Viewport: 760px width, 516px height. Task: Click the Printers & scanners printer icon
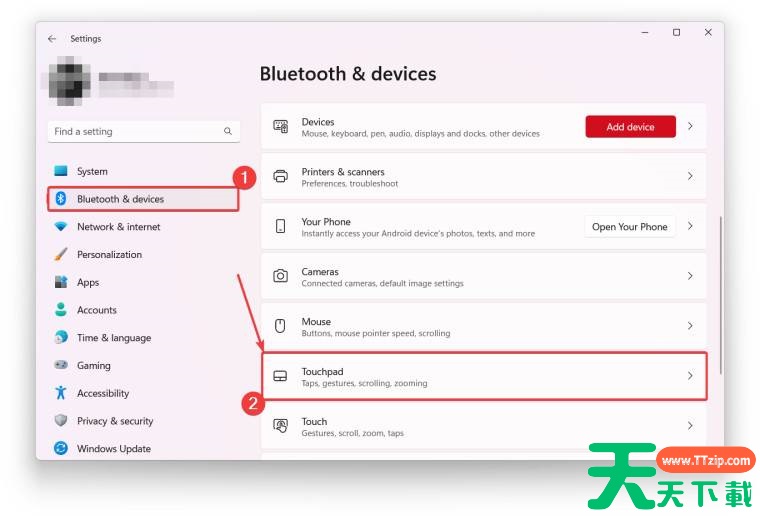pyautogui.click(x=281, y=176)
